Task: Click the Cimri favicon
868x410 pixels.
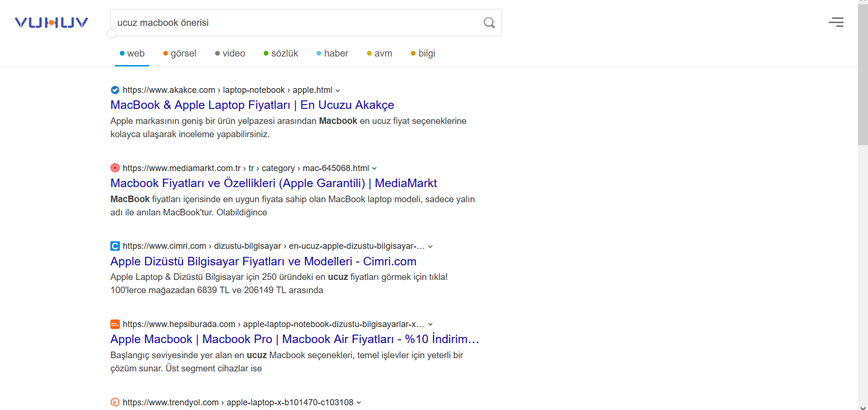Action: click(x=115, y=246)
